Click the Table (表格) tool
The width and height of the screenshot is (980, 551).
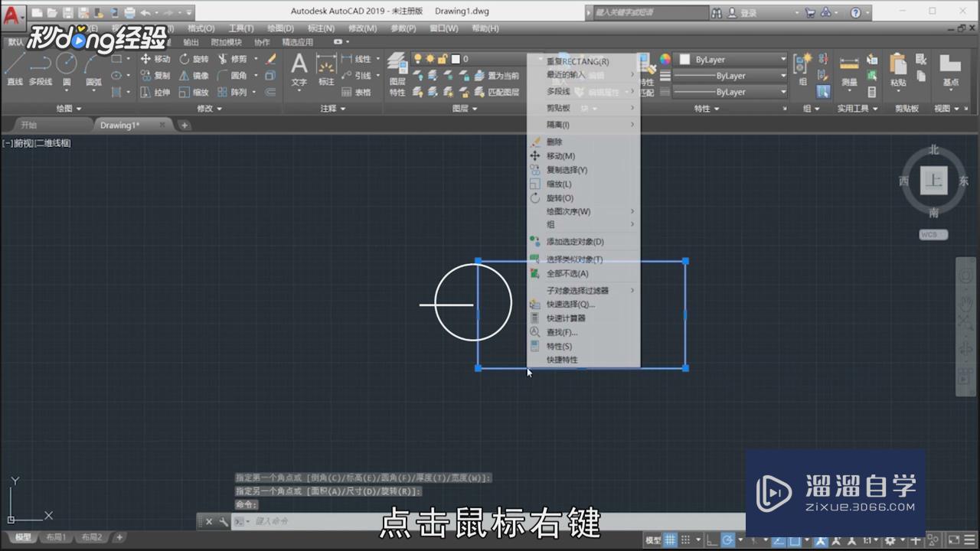point(356,92)
